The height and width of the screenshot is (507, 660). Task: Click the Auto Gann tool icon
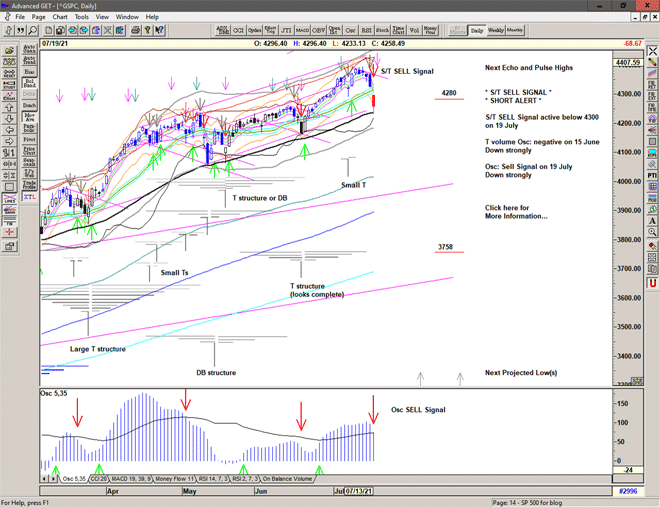[29, 49]
